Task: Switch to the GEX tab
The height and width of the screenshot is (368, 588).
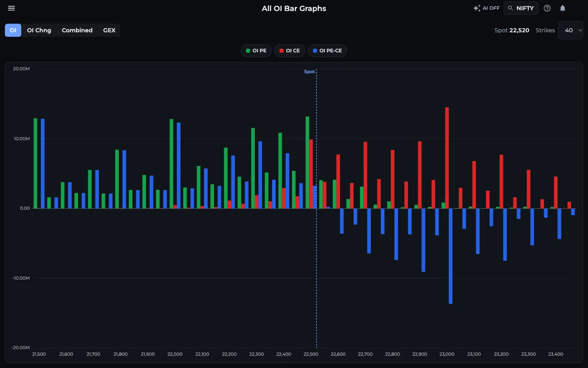Action: (x=109, y=30)
